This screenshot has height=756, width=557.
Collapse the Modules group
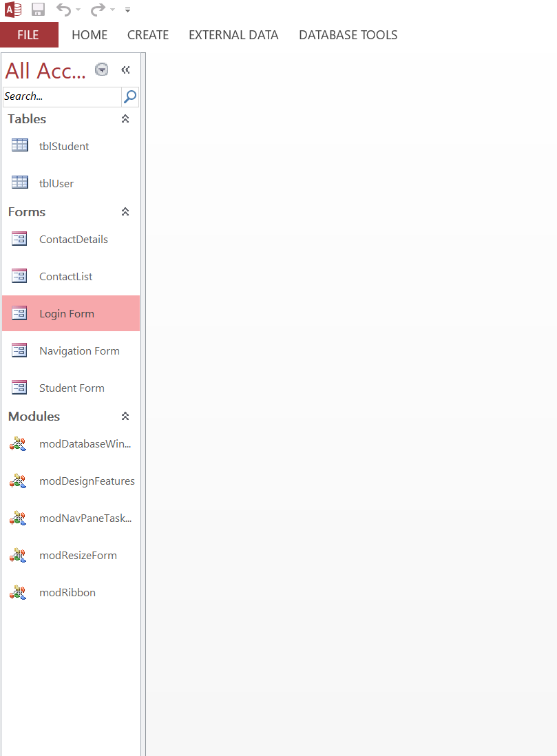coord(125,416)
